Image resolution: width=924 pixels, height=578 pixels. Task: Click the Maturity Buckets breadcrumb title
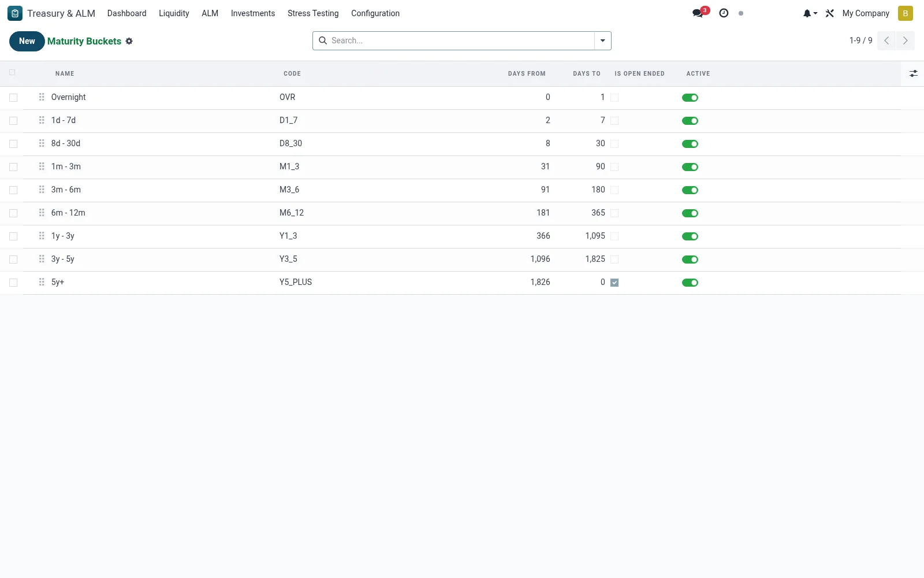[84, 41]
